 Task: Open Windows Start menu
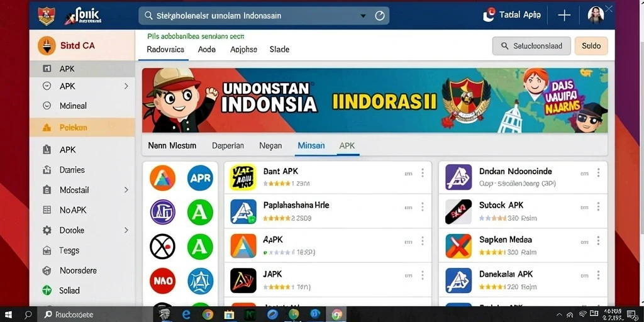click(x=8, y=315)
